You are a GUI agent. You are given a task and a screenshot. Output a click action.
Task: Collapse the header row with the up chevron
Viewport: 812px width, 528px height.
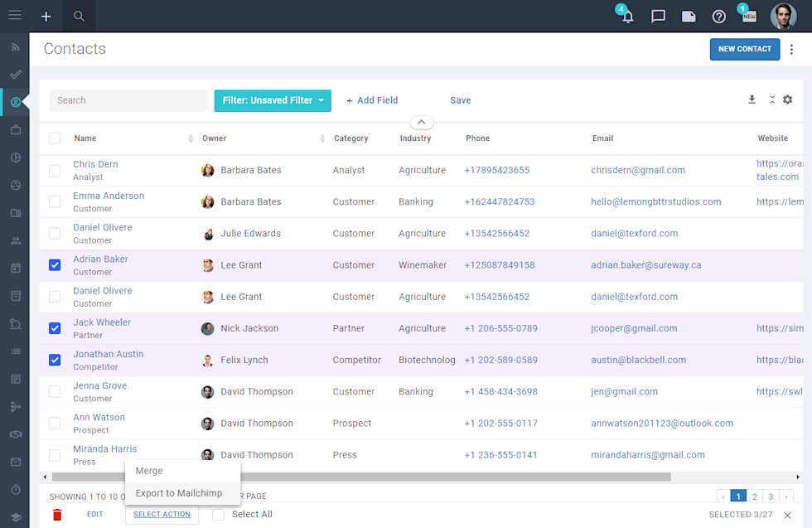tap(420, 121)
